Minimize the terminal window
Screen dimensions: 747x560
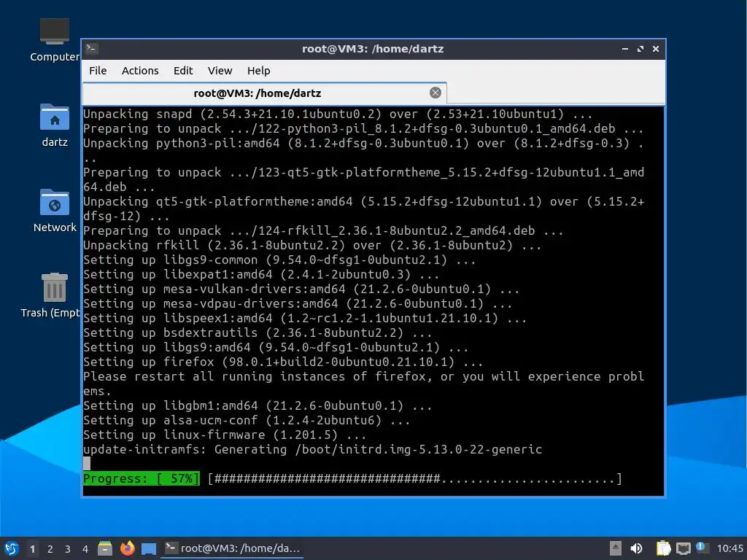pyautogui.click(x=625, y=49)
